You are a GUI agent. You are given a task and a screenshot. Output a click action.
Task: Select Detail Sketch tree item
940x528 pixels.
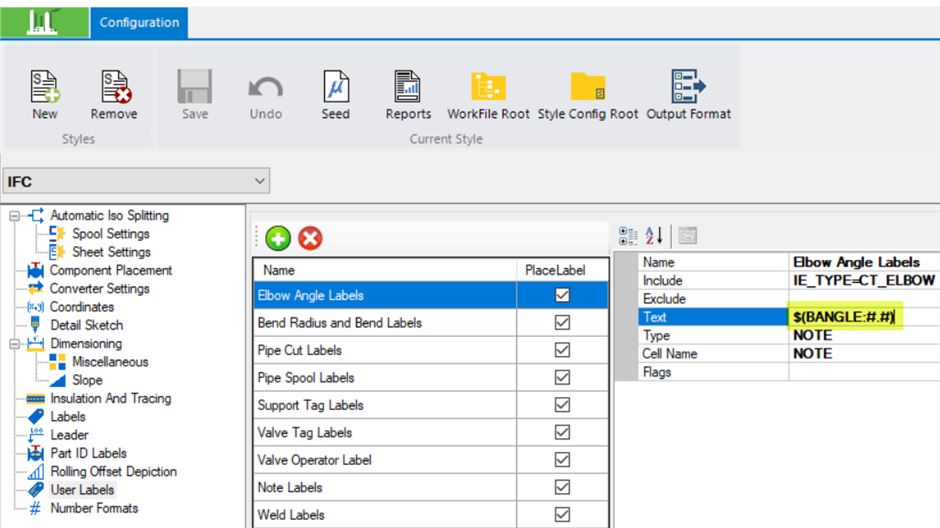click(x=87, y=325)
